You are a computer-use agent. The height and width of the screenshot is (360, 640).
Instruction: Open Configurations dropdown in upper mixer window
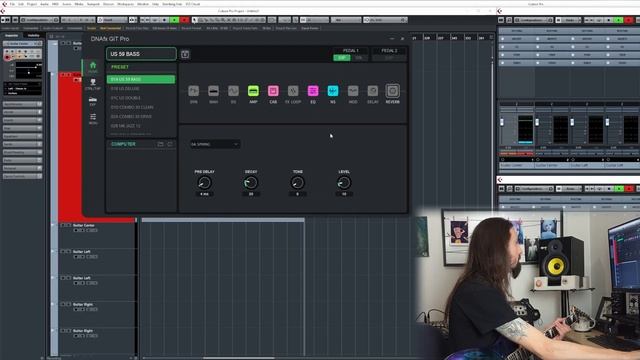(x=533, y=20)
